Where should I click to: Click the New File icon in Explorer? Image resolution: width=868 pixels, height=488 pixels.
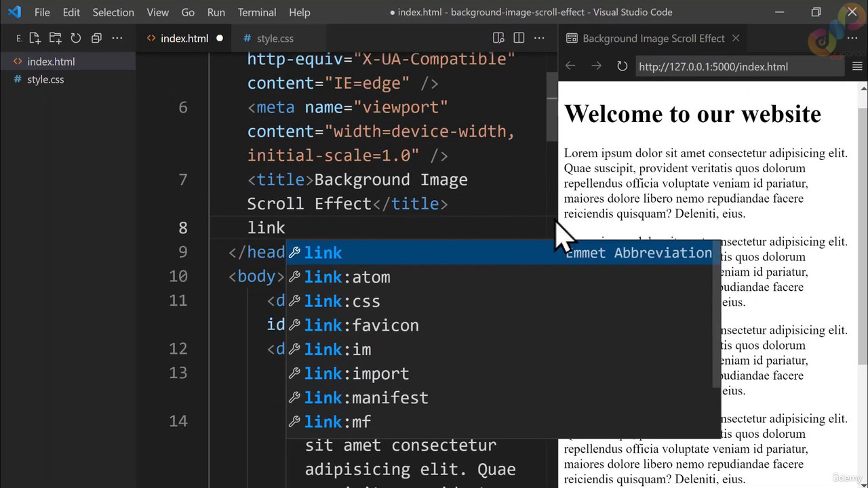point(35,39)
